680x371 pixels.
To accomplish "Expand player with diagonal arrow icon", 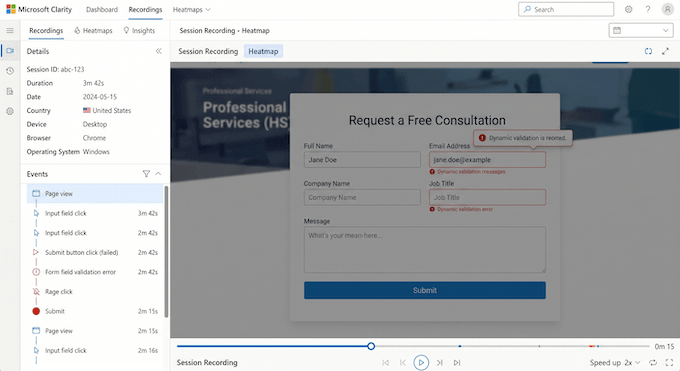I will coord(665,51).
